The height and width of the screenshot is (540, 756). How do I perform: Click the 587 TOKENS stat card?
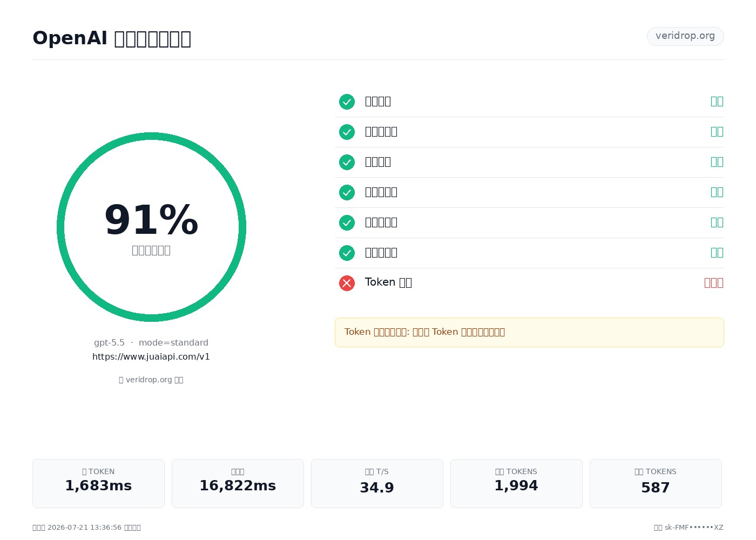(x=656, y=483)
